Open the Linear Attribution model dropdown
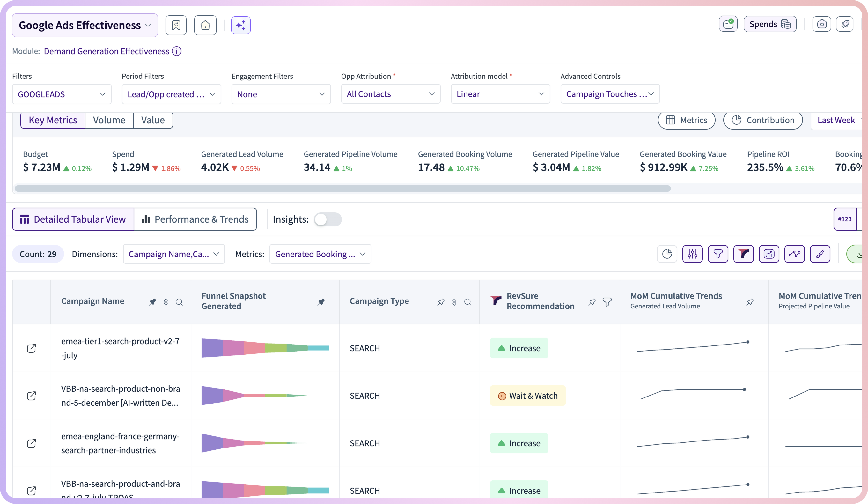 (x=500, y=94)
